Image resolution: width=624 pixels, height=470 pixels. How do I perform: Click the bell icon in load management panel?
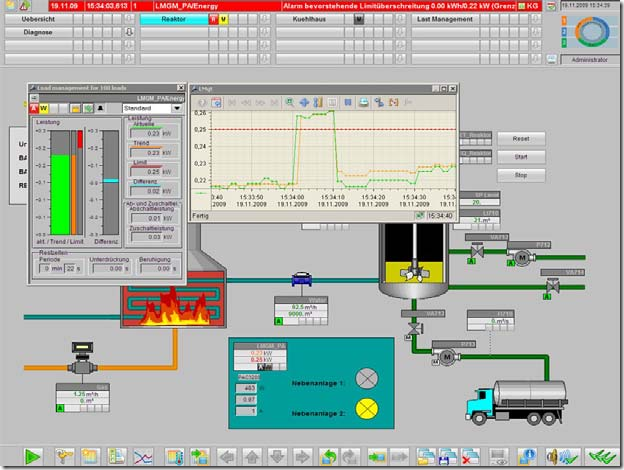[101, 108]
